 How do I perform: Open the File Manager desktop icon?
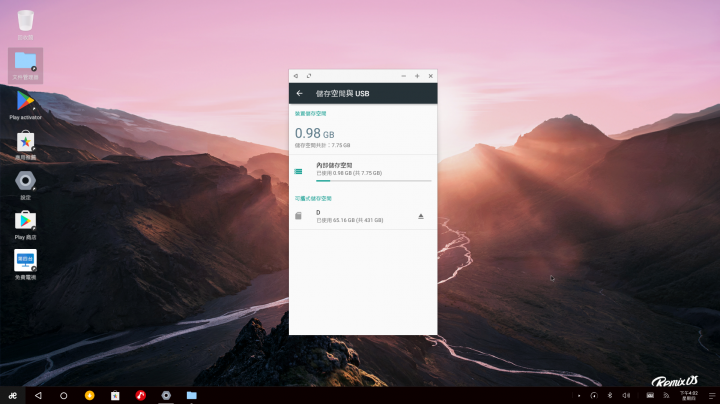point(25,64)
